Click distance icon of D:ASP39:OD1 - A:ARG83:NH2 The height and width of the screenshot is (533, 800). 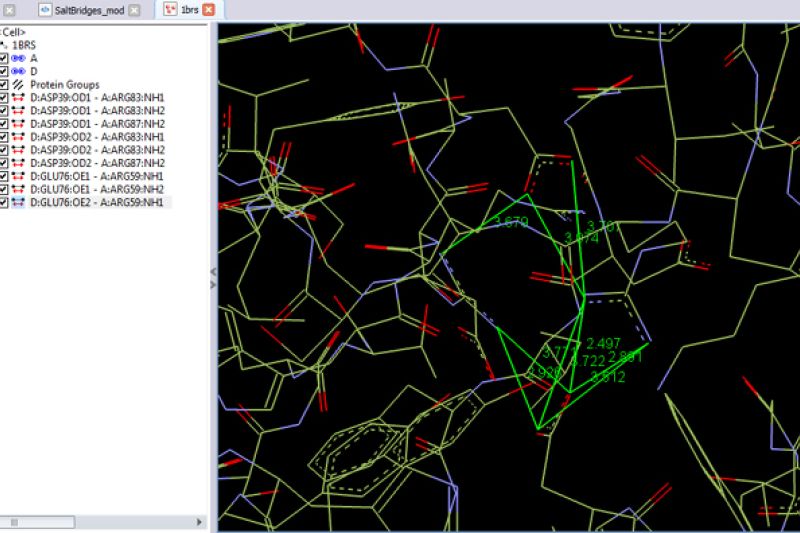click(x=18, y=111)
